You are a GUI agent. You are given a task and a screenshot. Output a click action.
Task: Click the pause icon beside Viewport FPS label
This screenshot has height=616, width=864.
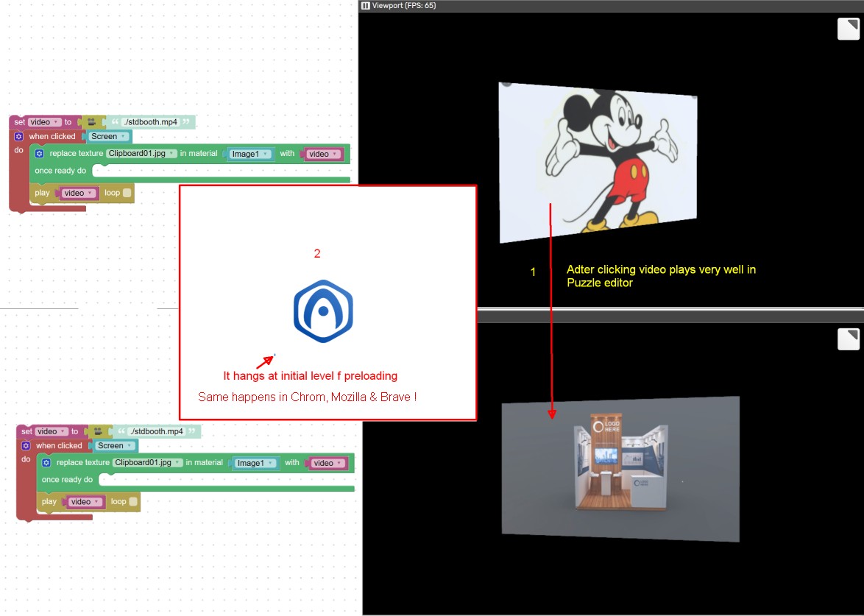(365, 5)
